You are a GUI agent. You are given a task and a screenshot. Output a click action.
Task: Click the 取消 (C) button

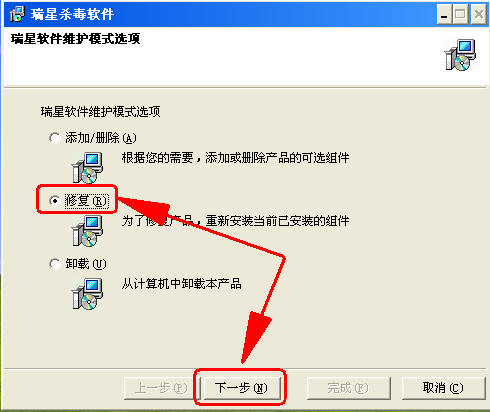[443, 388]
